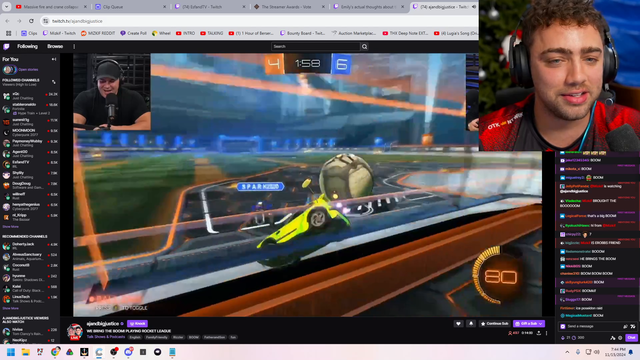Click the Chat send button
This screenshot has width=640, height=360.
pyautogui.click(x=631, y=338)
